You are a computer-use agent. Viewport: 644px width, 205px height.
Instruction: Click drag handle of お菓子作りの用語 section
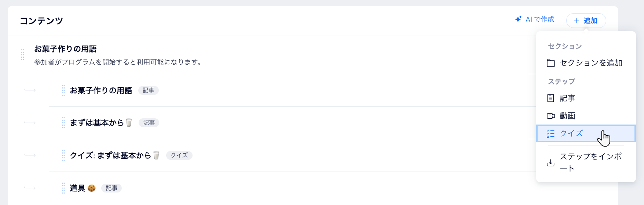(x=22, y=55)
